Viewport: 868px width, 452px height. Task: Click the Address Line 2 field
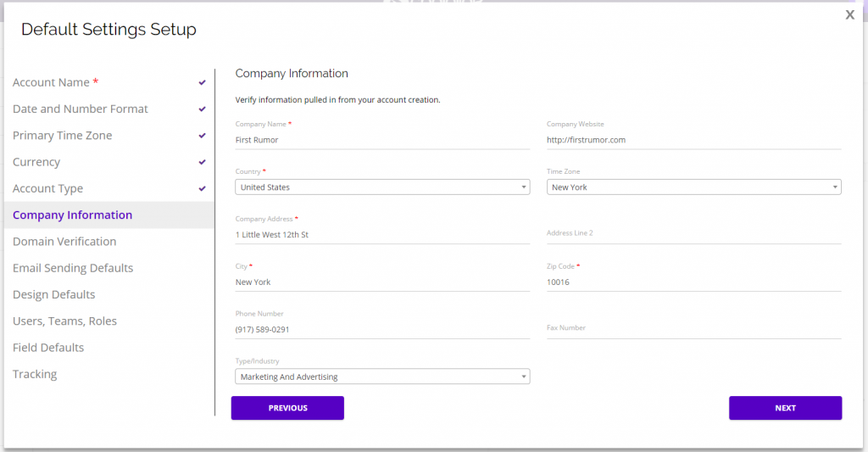click(693, 235)
